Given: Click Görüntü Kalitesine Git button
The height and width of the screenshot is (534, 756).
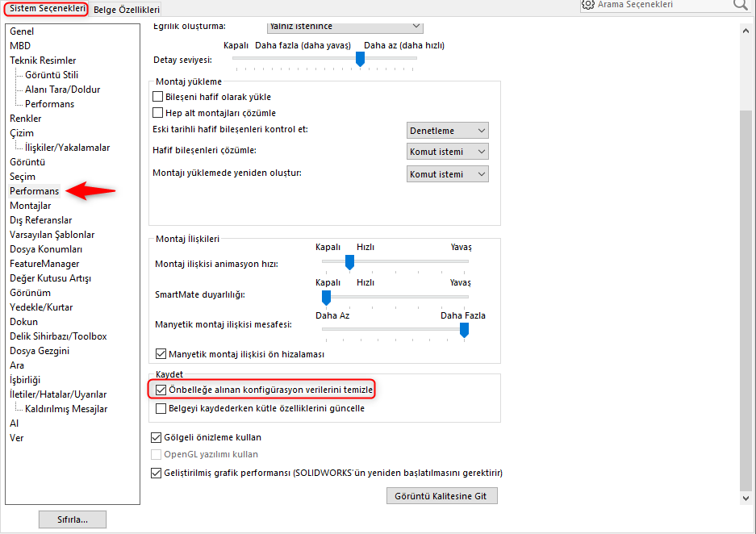Looking at the screenshot, I should tap(441, 496).
